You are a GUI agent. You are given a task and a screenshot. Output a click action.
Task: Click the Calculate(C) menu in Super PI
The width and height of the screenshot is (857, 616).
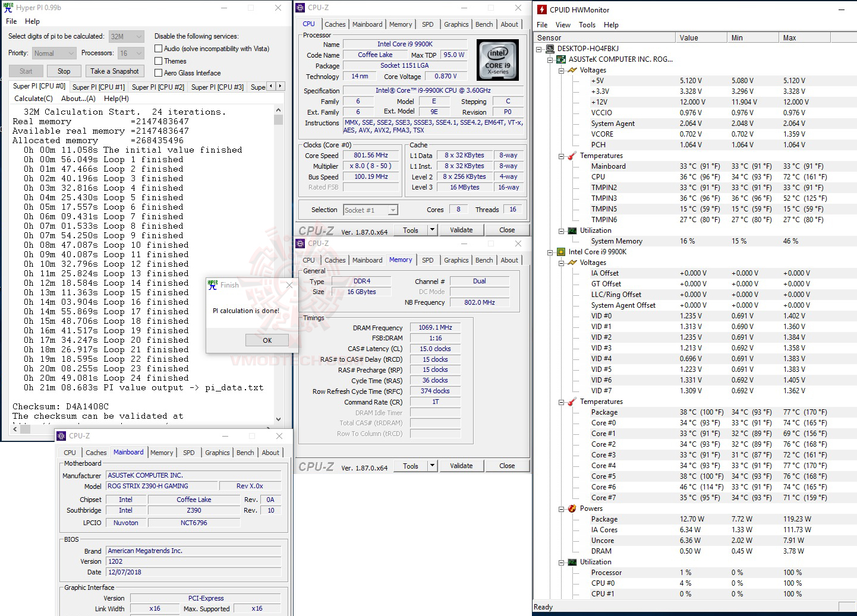[x=33, y=99]
